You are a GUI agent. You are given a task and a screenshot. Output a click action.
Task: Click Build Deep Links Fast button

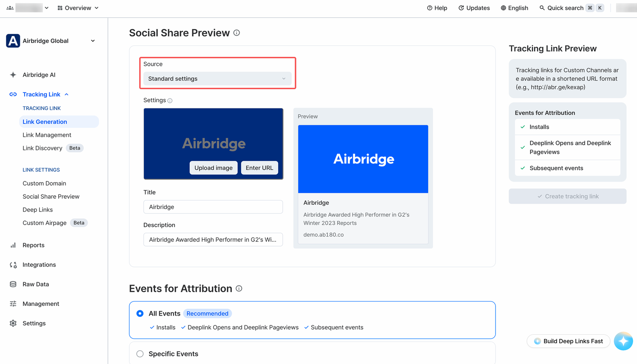tap(568, 341)
